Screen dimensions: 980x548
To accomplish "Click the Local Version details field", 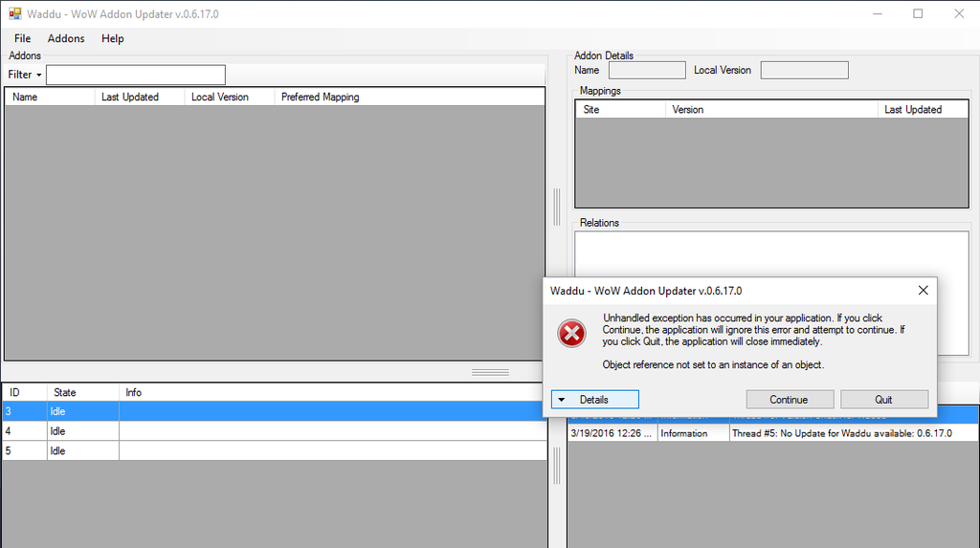I will 804,70.
